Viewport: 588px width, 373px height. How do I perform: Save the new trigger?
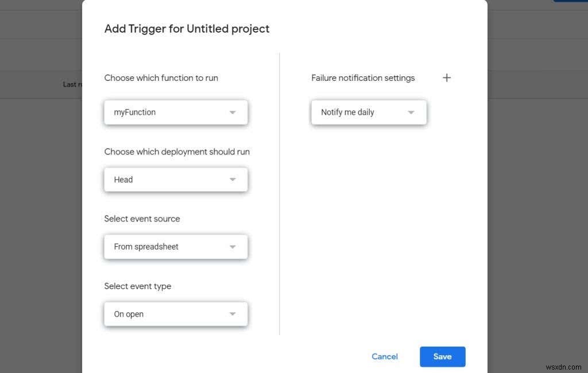click(442, 356)
